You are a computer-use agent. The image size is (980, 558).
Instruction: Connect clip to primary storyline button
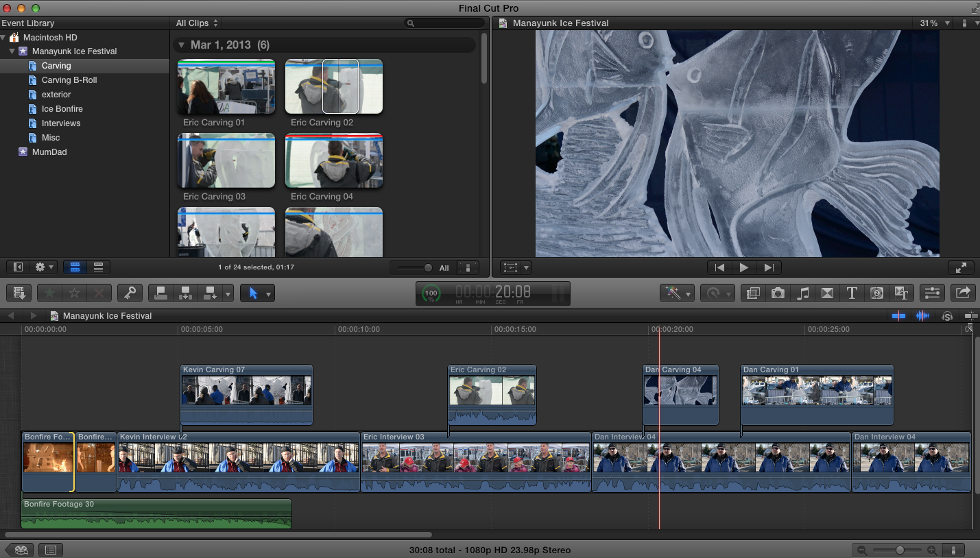(161, 293)
